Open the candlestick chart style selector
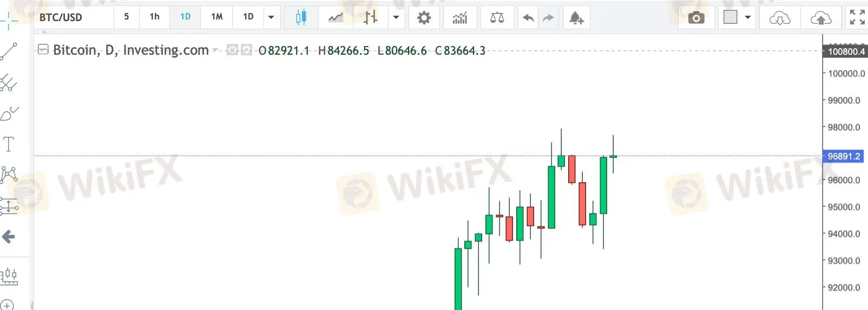This screenshot has width=868, height=310. point(301,17)
